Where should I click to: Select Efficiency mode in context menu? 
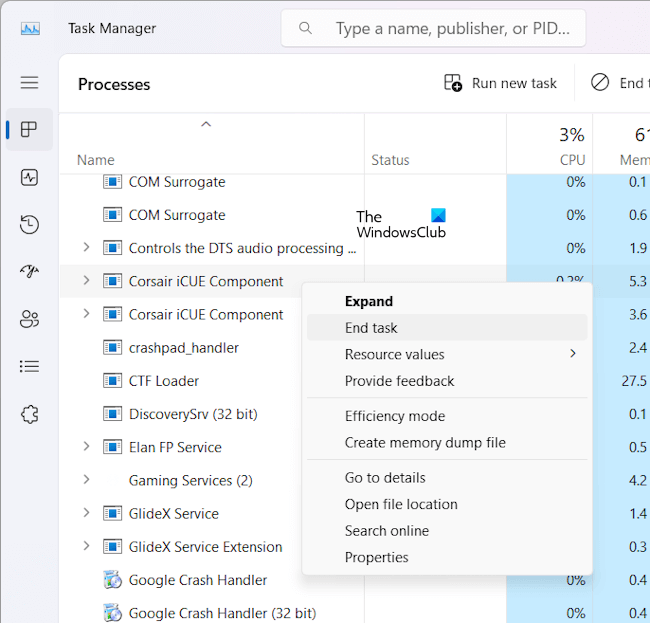[x=395, y=416]
